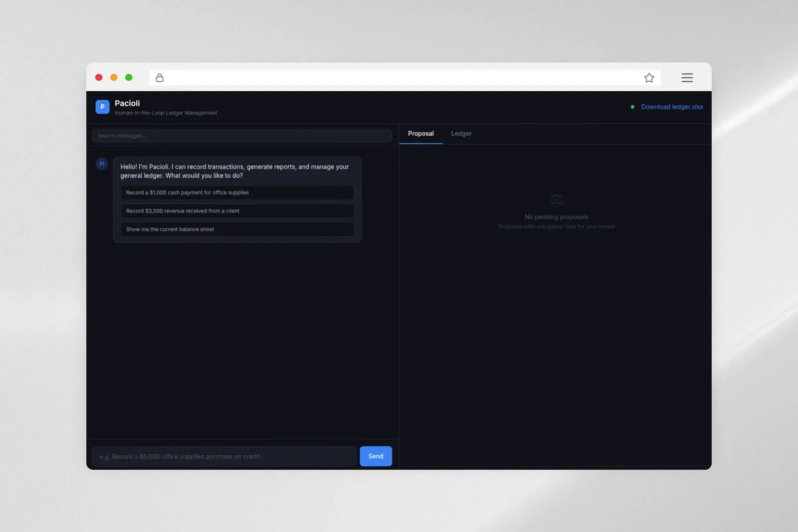Choose 'Record a $1,000 cash payment' suggestion
Image resolution: width=798 pixels, height=532 pixels.
click(x=237, y=192)
